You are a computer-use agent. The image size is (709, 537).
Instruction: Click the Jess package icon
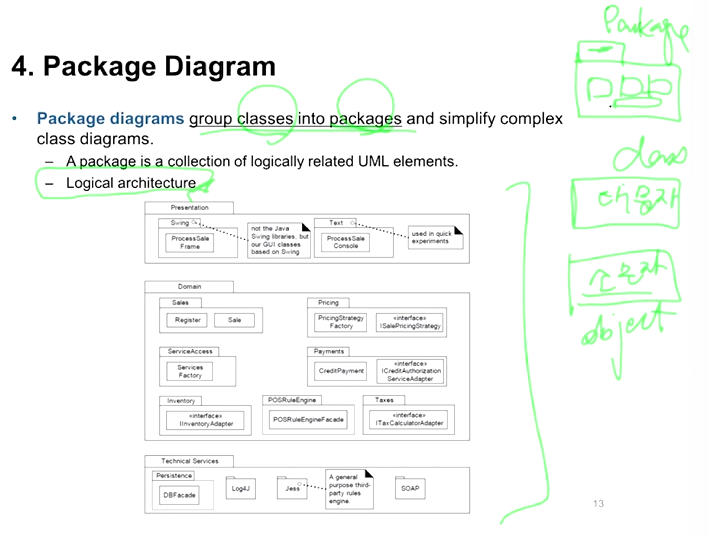(292, 488)
